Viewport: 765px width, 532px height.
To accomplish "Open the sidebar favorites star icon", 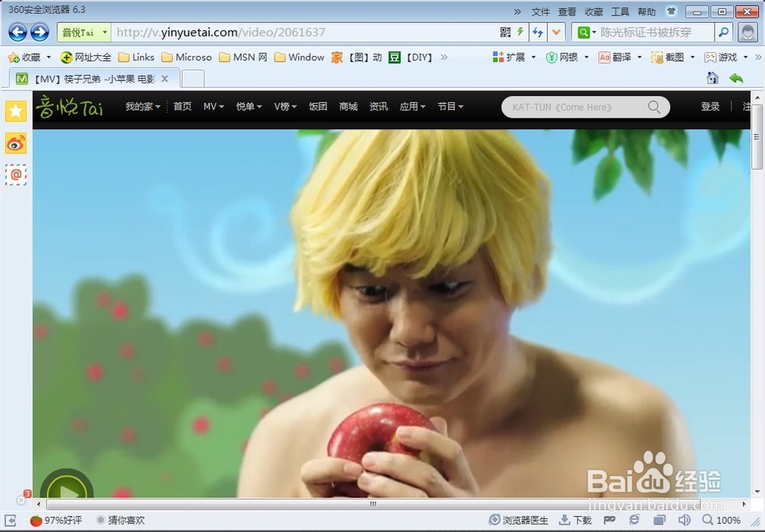I will 15,111.
